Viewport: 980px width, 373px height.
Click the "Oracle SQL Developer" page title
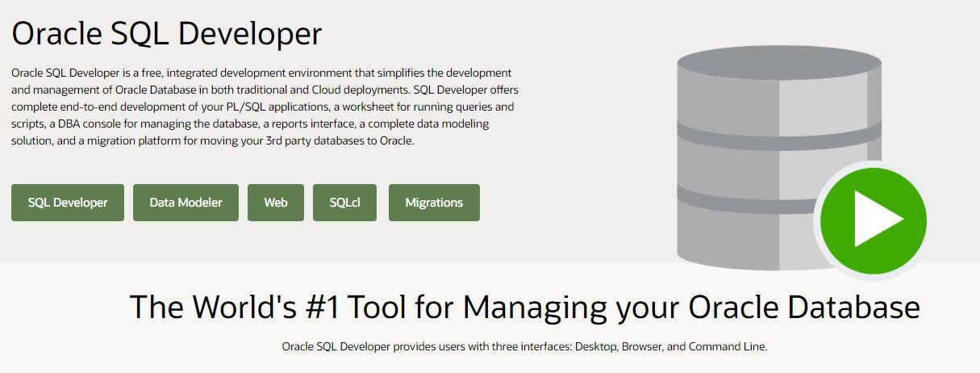coord(166,34)
